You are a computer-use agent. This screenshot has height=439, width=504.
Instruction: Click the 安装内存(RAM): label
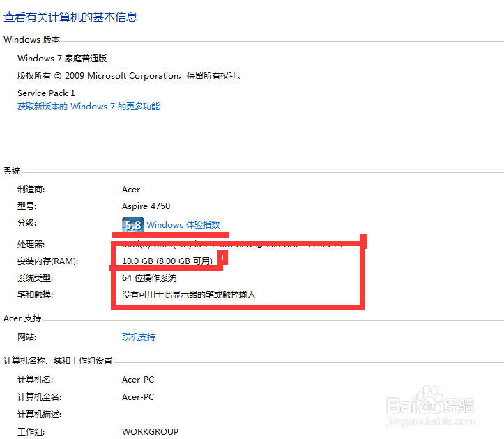[x=47, y=261]
